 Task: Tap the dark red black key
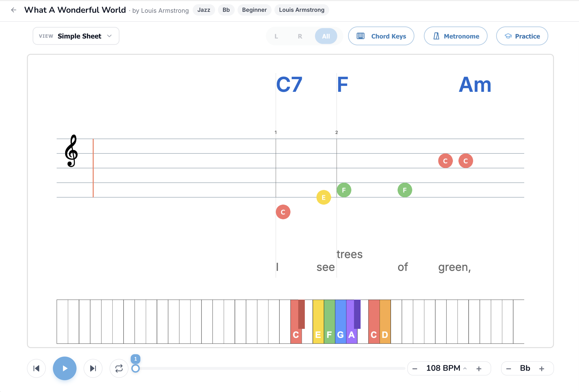click(x=302, y=314)
